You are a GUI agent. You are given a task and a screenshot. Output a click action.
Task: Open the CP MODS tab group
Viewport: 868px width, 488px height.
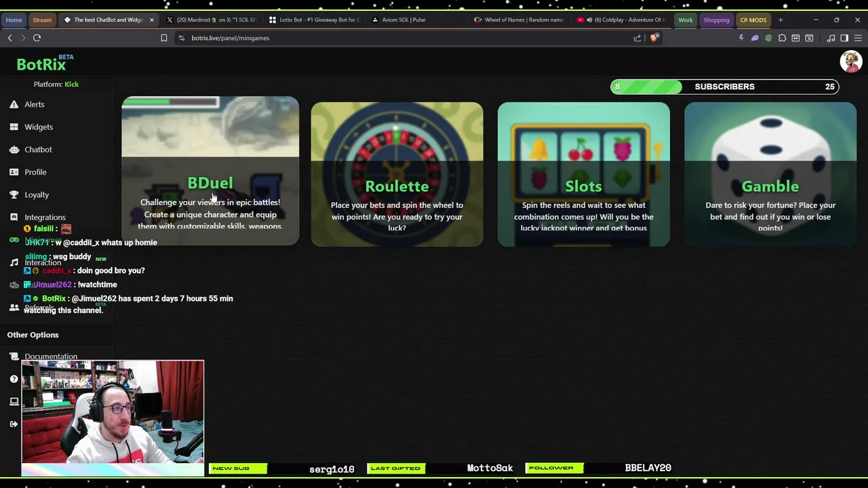(x=753, y=20)
